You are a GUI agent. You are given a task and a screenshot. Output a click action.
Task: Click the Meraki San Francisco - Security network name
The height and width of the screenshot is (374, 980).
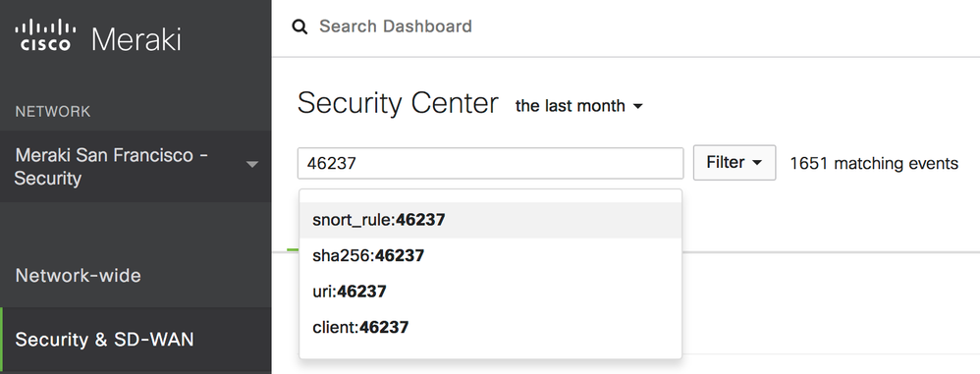(x=112, y=167)
